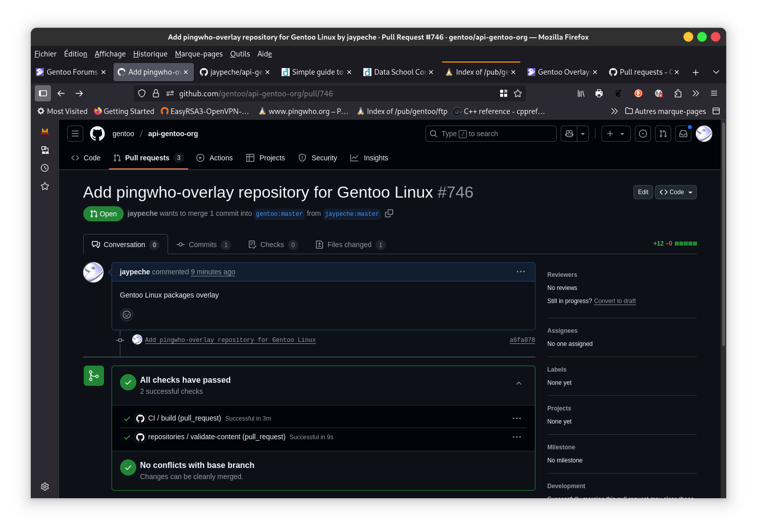Click Convert to draft link
The image size is (757, 532).
coord(615,301)
